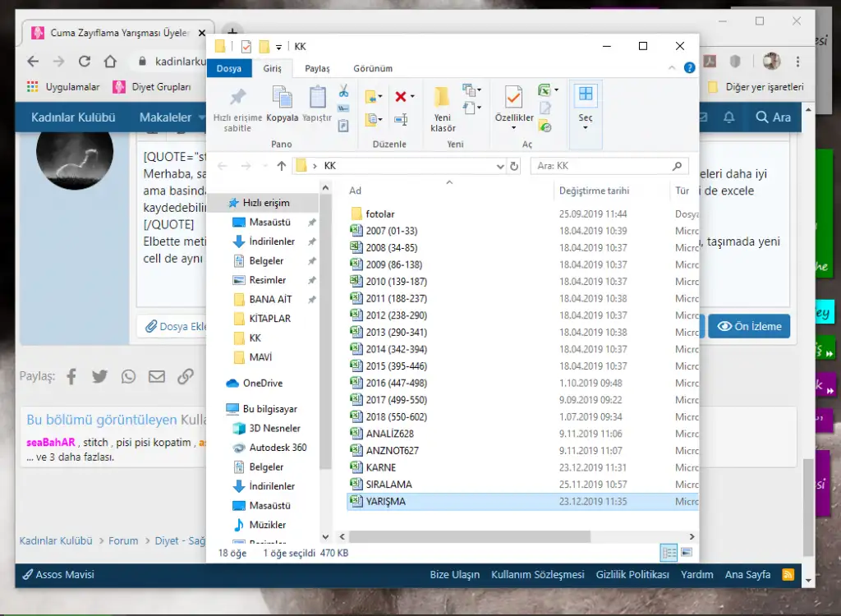Open the Özellikler (Properties) dropdown arrow
841x616 pixels.
click(514, 128)
